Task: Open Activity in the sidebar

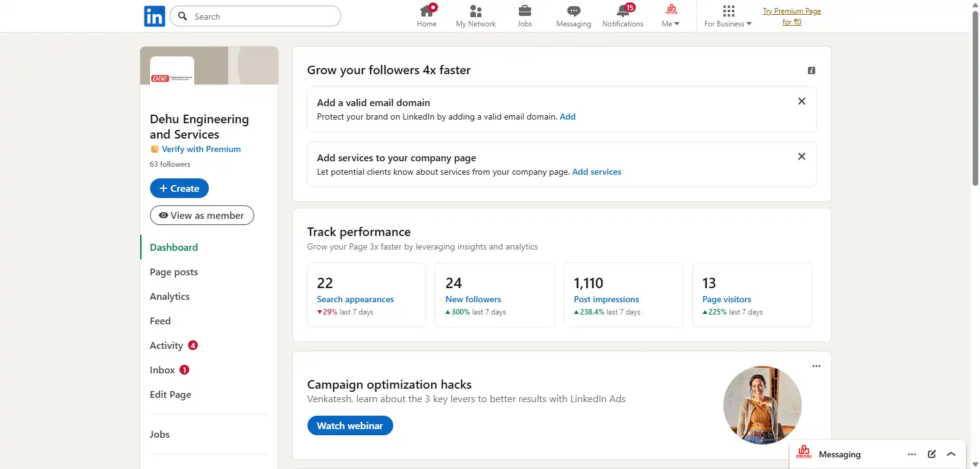Action: [167, 345]
